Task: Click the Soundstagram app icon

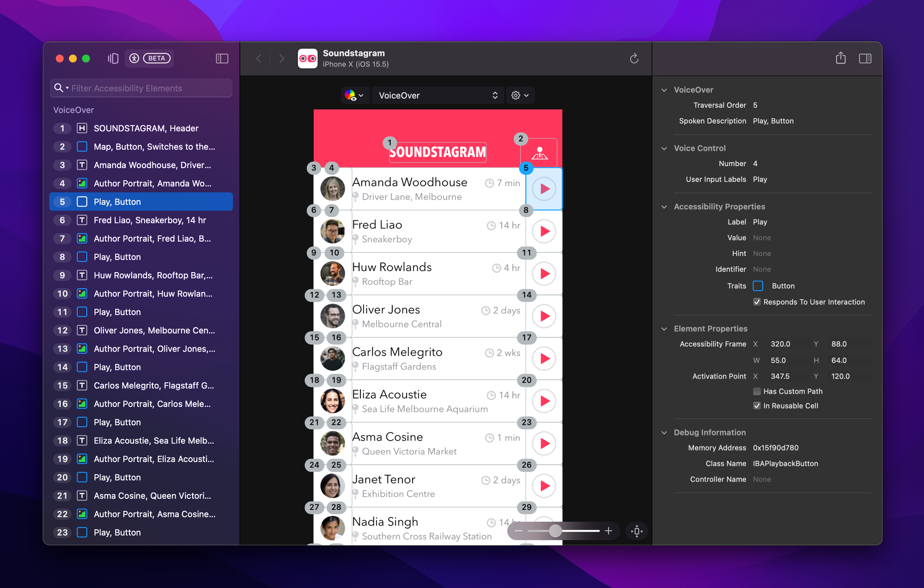Action: (308, 59)
